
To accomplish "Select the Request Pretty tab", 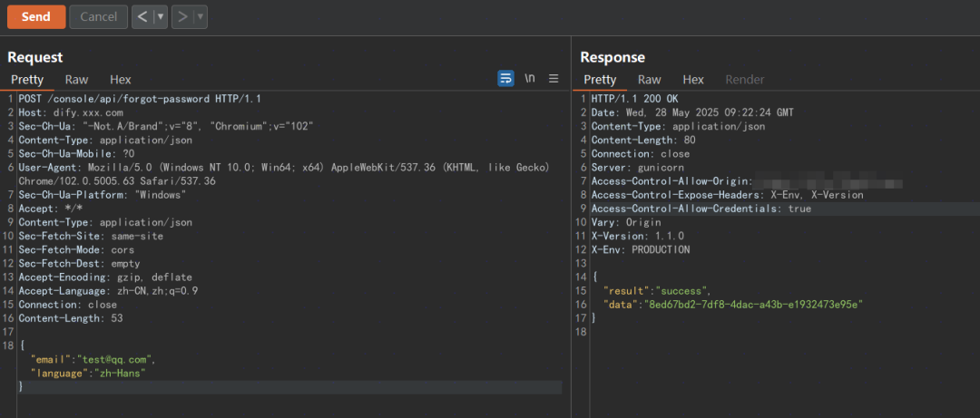I will 27,80.
